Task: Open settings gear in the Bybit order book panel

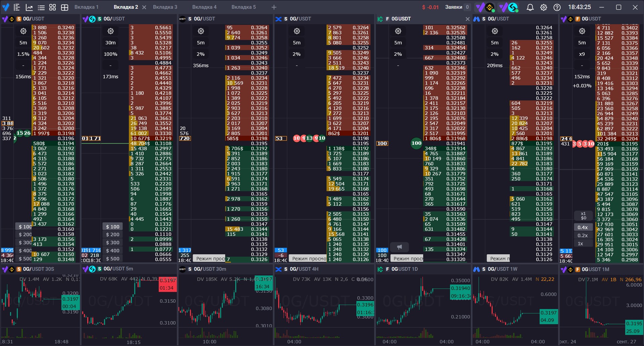Action: tap(201, 31)
